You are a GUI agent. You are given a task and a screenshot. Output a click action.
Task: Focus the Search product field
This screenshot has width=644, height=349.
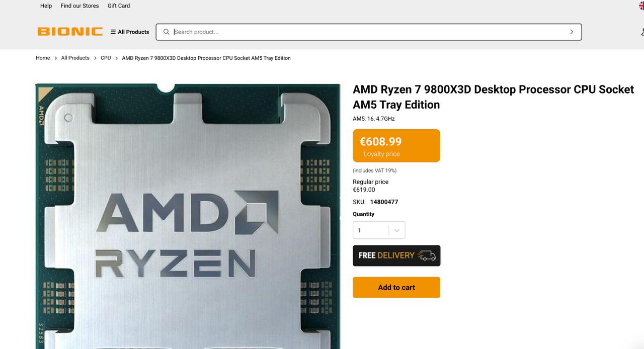[369, 32]
